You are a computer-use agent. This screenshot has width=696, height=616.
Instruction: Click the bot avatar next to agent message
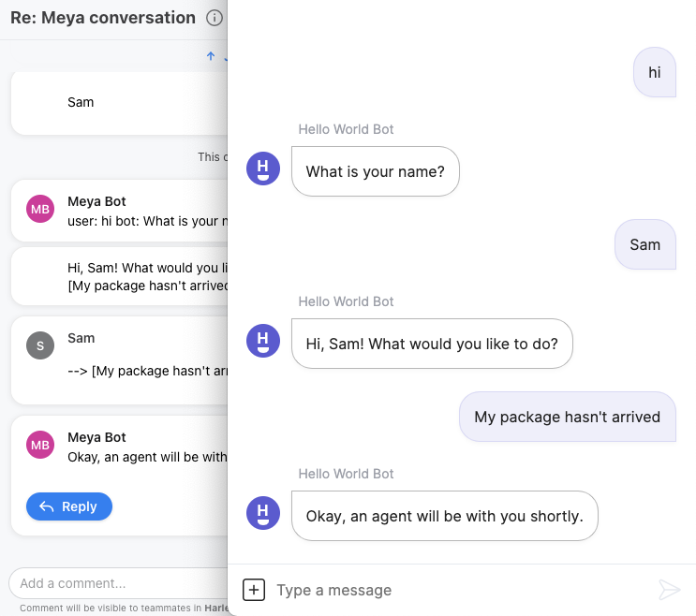click(x=263, y=513)
